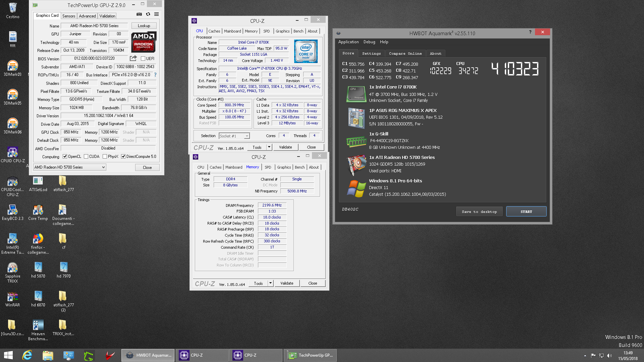Screen dimensions: 644x362
Task: Click the Bus Interface question mark icon
Action: point(155,75)
